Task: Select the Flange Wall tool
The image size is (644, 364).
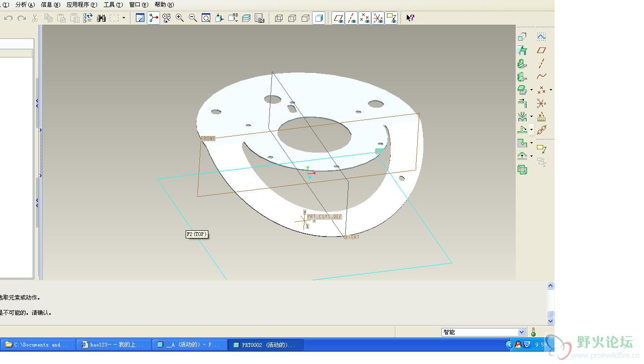Action: pos(522,63)
